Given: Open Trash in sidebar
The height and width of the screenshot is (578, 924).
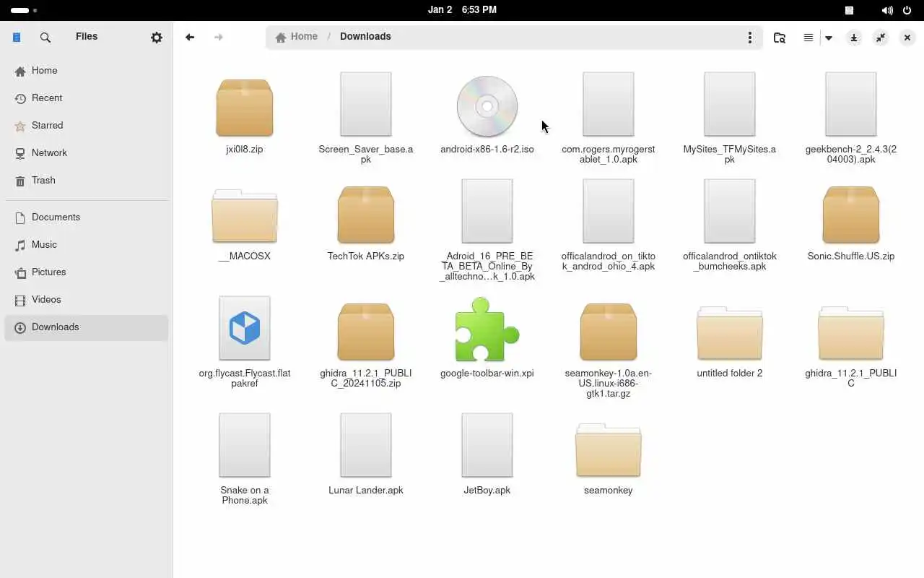Looking at the screenshot, I should 87,181.
